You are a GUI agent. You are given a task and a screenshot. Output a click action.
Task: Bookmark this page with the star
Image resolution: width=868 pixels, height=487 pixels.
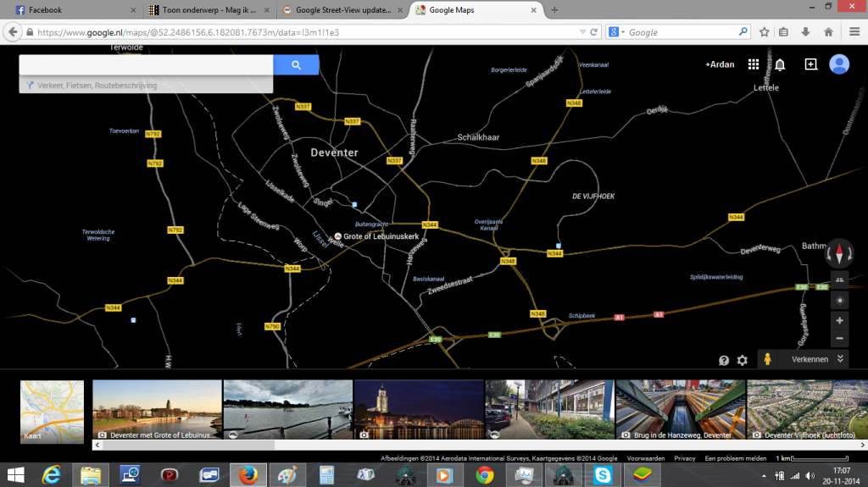[x=765, y=32]
